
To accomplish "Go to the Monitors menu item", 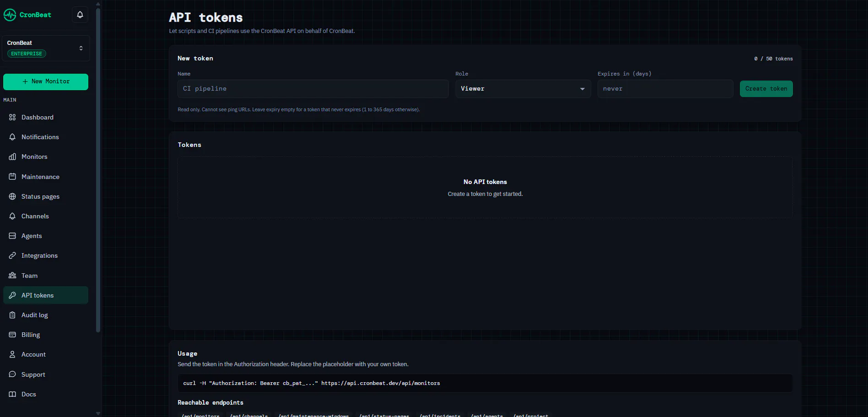I will pos(46,157).
